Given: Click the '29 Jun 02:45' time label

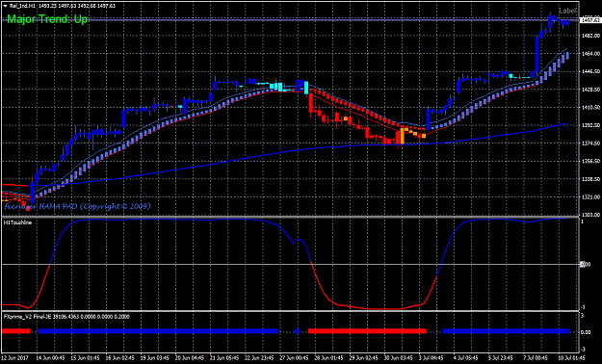Looking at the screenshot, I should pos(363,358).
